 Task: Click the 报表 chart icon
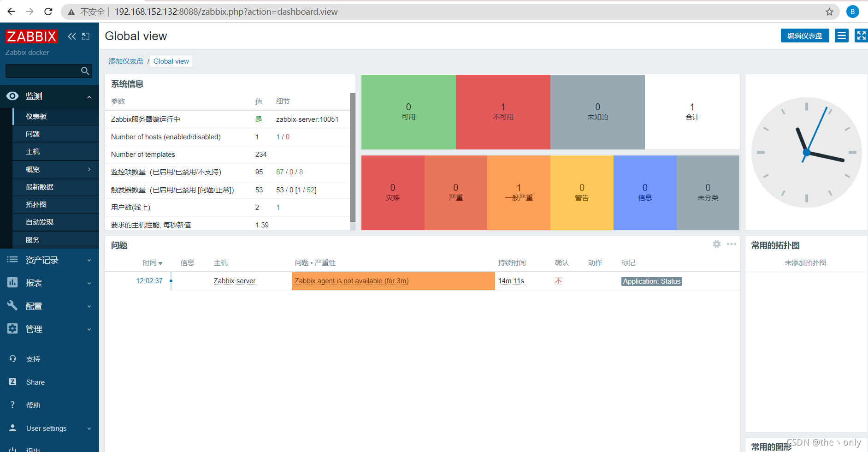(12, 282)
